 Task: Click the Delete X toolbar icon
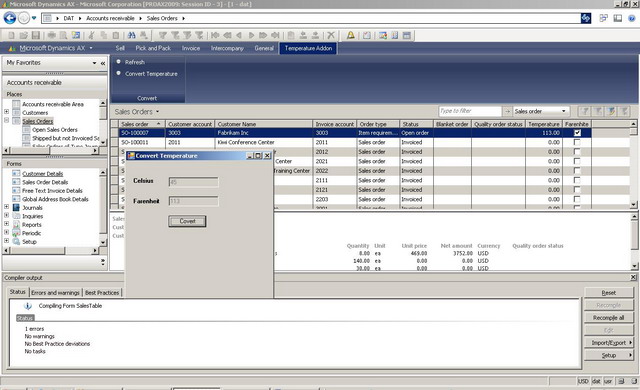coord(331,35)
